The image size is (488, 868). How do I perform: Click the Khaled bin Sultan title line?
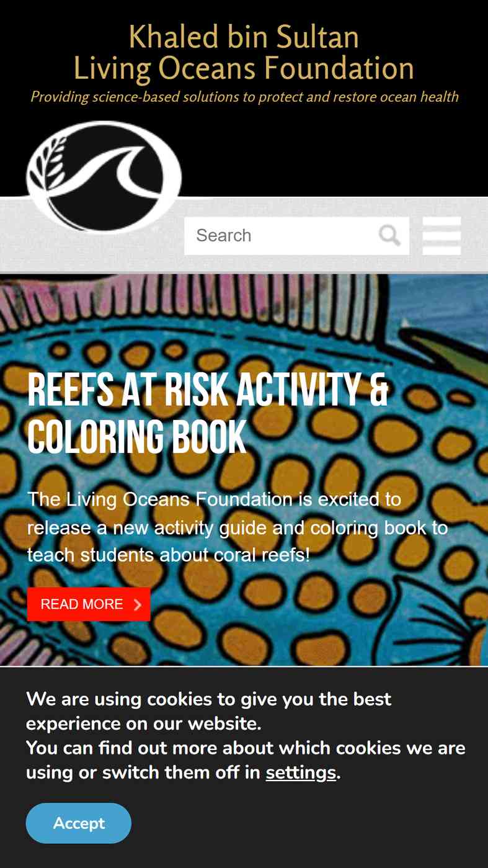(x=244, y=38)
